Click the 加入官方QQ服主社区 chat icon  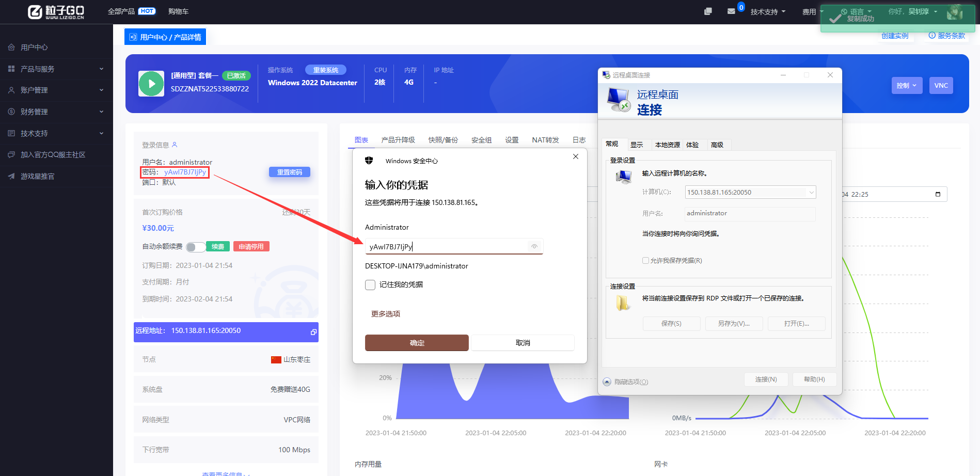click(x=11, y=154)
